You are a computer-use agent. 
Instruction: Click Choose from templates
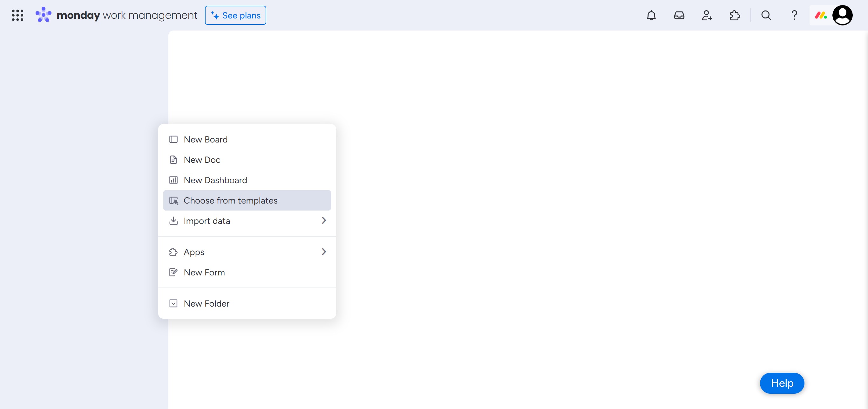230,201
